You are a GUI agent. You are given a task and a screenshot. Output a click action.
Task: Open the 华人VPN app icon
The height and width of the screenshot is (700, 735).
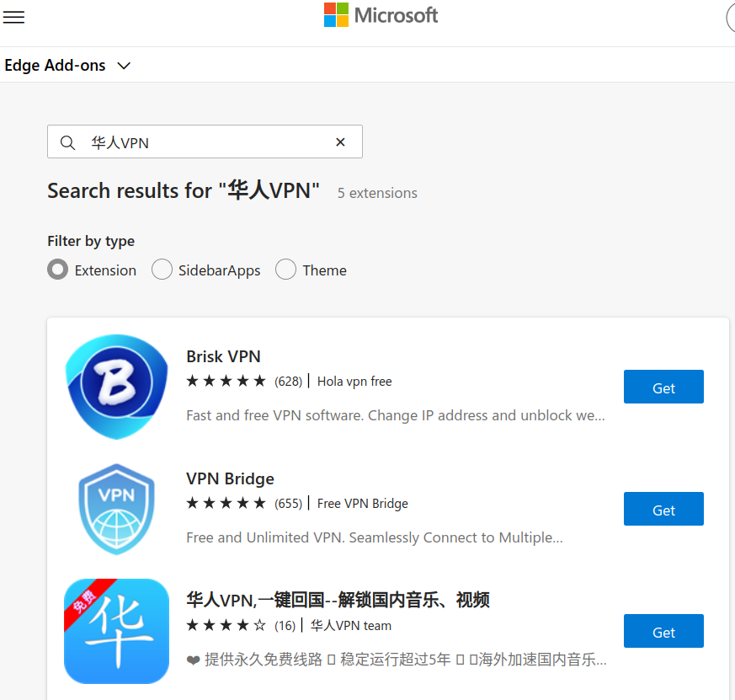(x=117, y=631)
